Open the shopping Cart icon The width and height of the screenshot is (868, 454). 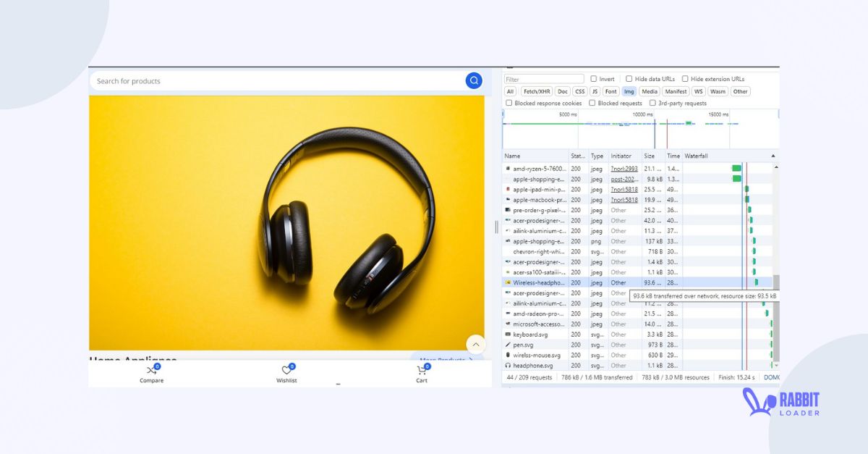point(422,371)
